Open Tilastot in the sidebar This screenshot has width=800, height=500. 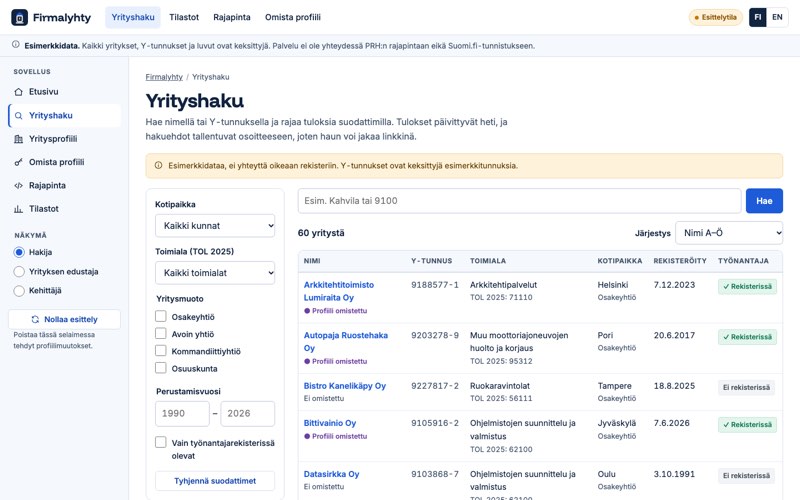[x=64, y=209]
